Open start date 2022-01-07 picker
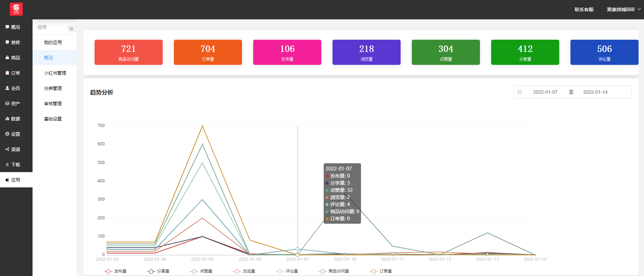 pyautogui.click(x=545, y=92)
